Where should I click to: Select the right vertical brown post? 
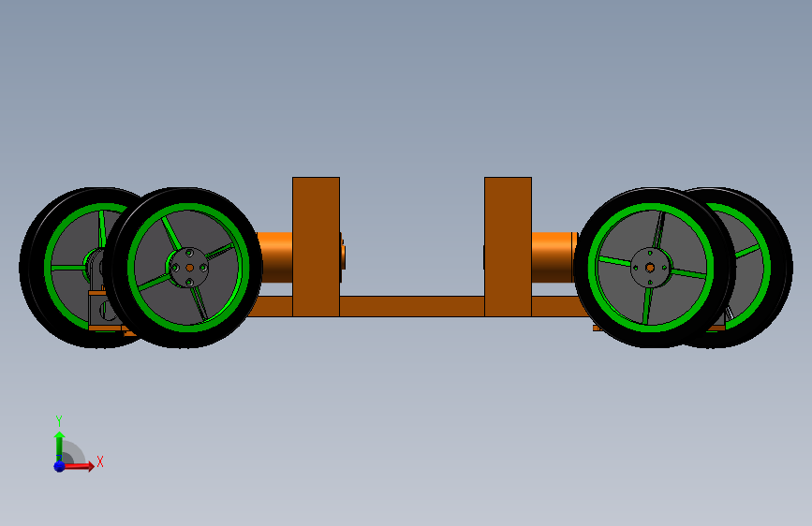point(508,246)
